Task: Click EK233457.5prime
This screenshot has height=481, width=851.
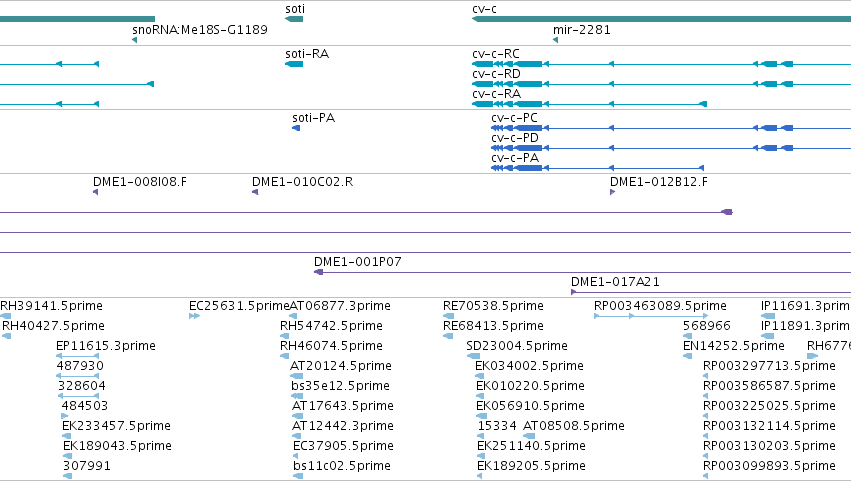Action: tap(116, 426)
